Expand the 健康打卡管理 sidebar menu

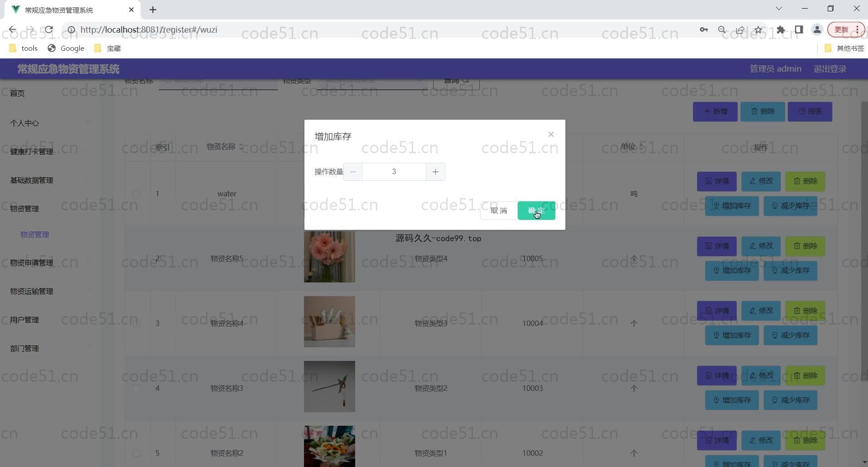[50, 151]
